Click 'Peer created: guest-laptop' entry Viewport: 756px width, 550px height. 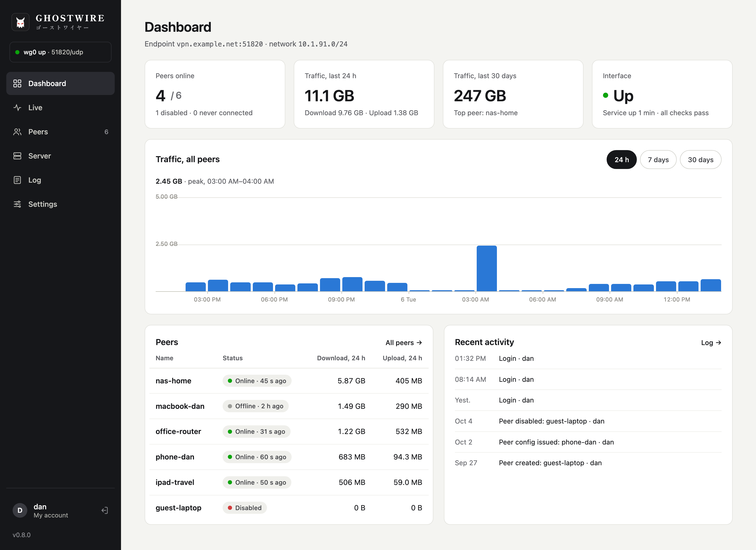[x=588, y=463]
